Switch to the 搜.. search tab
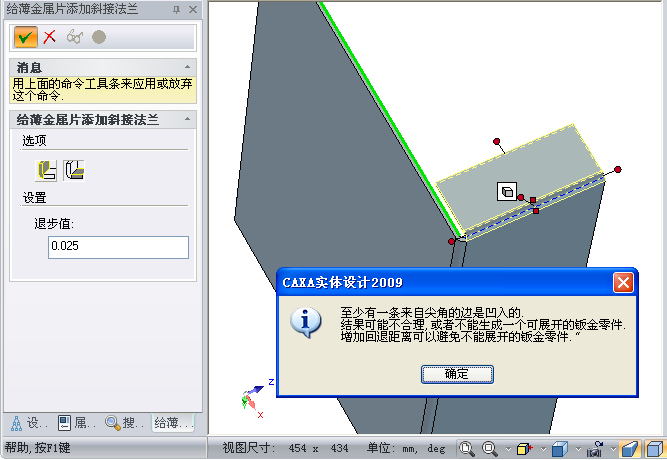Image resolution: width=667 pixels, height=460 pixels. click(x=125, y=423)
